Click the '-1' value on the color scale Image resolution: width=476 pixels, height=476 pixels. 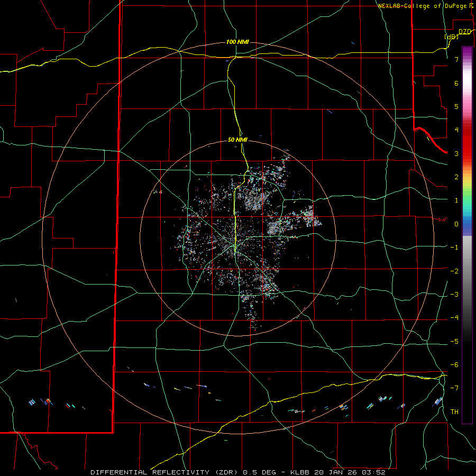click(x=454, y=248)
